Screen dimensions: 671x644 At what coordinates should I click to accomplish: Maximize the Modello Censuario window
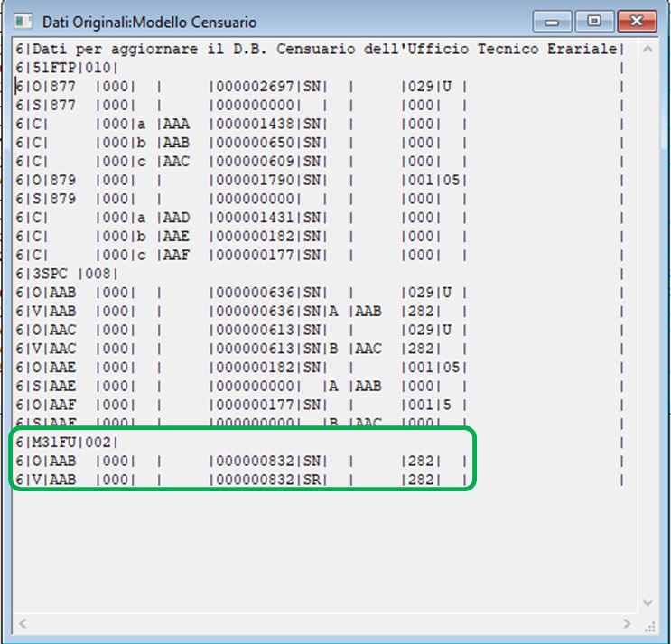point(593,20)
